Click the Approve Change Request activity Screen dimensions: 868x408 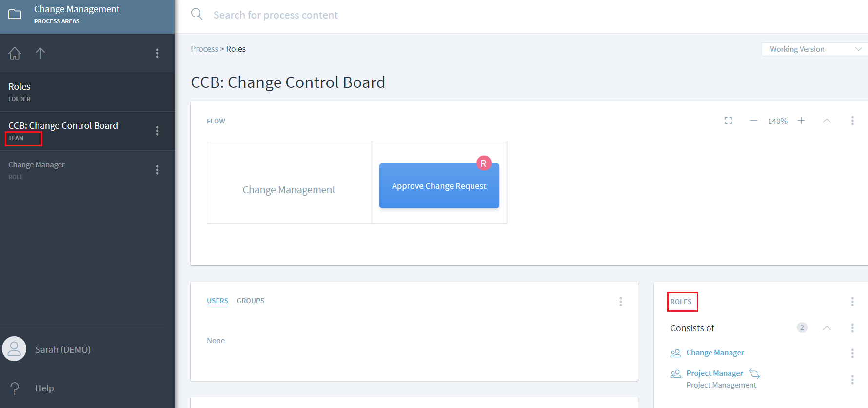coord(439,186)
